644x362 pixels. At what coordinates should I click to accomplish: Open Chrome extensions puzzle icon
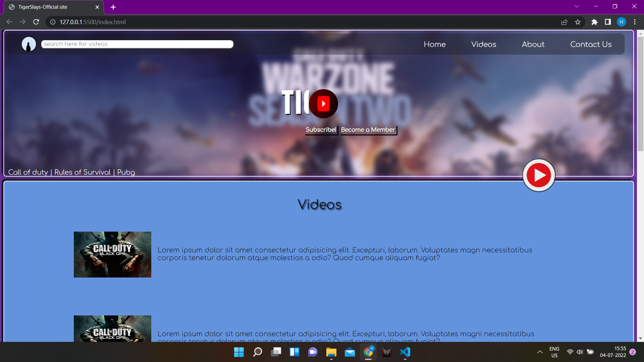point(594,22)
